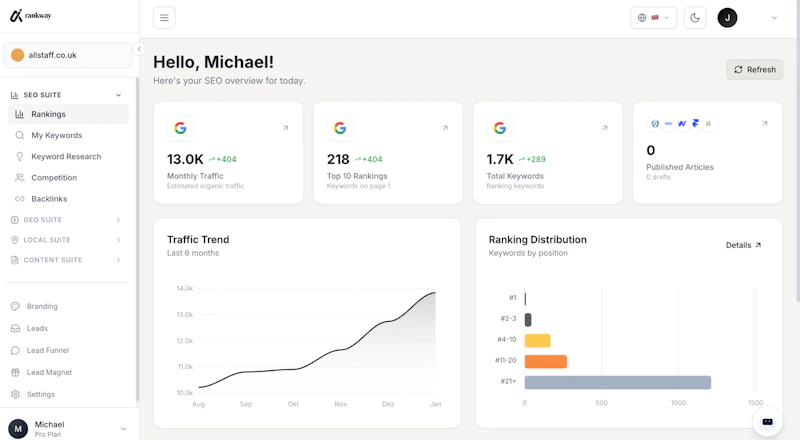Click the WordPress icon on Published Articles
800x440 pixels.
(655, 124)
